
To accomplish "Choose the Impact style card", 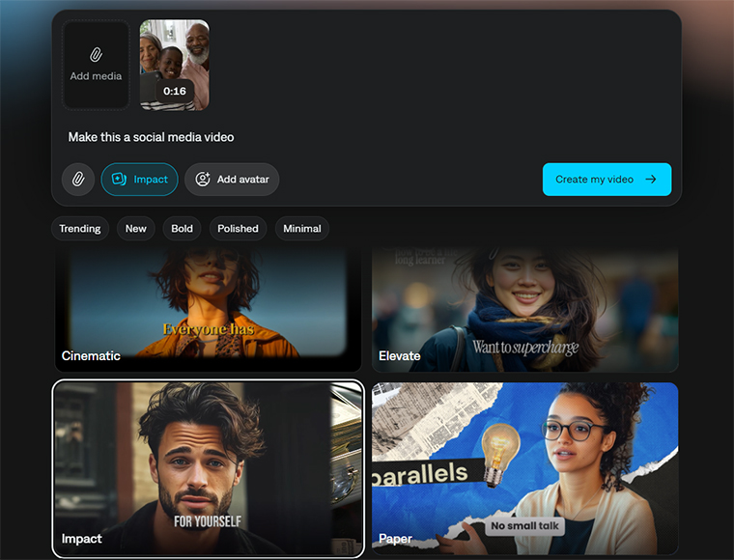I will (209, 468).
